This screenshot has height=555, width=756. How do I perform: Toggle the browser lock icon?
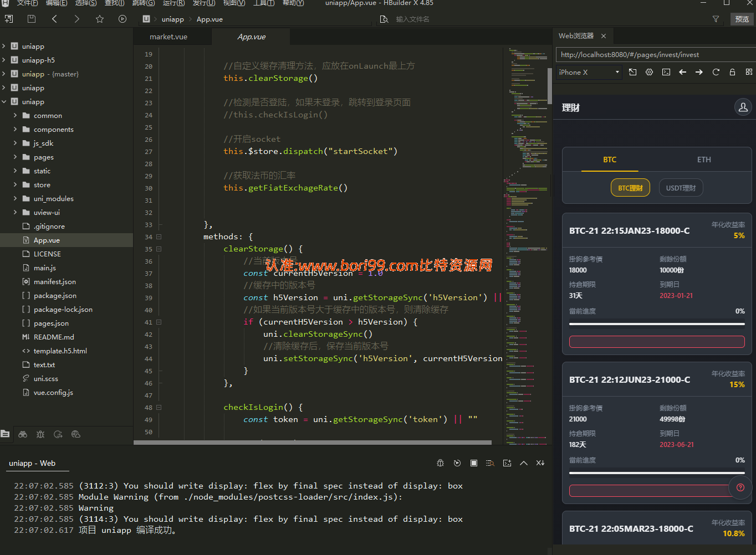733,72
